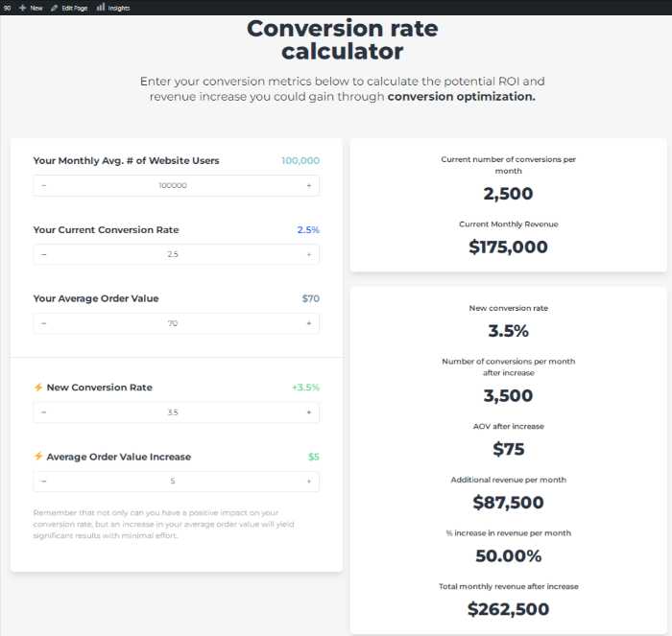Image resolution: width=672 pixels, height=636 pixels.
Task: Click the 'Your Average Order Value' label
Action: pos(96,298)
